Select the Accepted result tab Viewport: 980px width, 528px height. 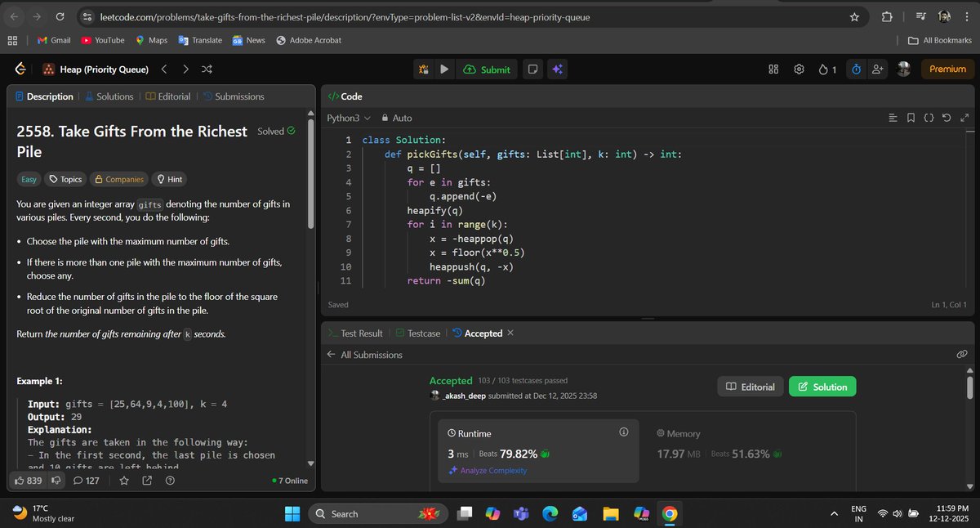click(477, 333)
